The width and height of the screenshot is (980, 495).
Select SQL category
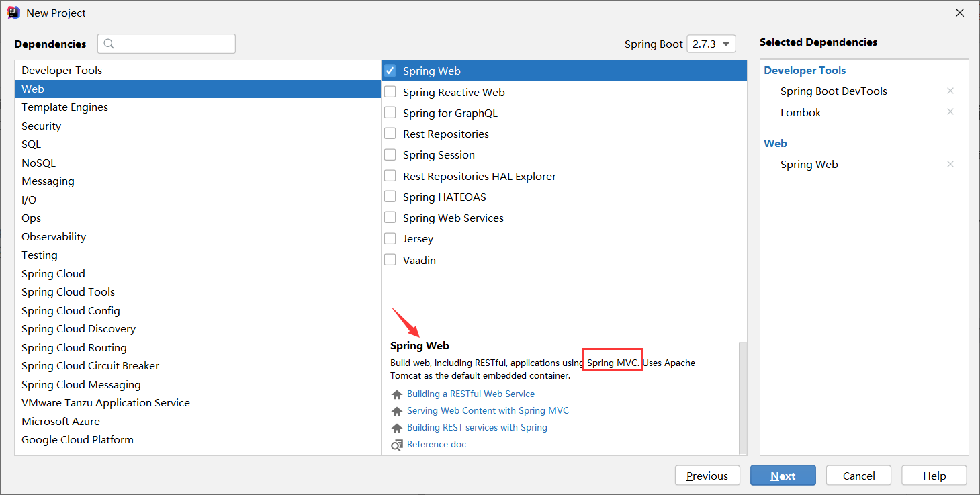(197, 144)
